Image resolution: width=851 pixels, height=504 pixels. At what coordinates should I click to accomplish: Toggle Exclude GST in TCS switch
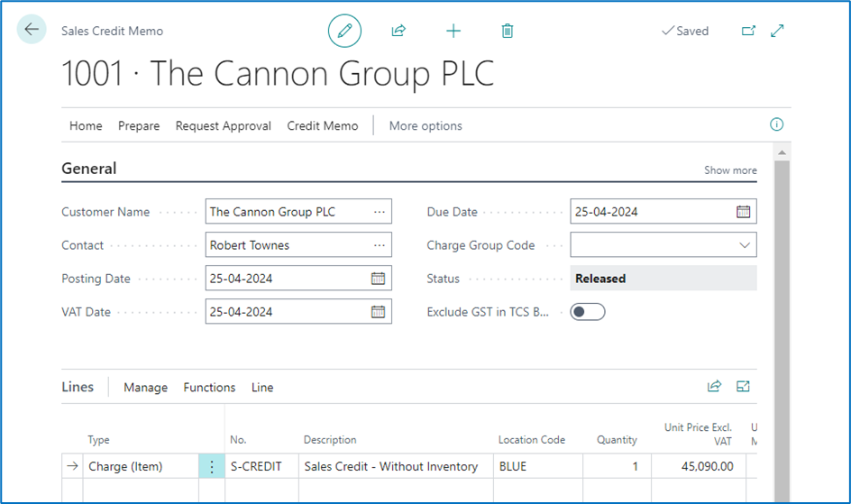pos(588,312)
